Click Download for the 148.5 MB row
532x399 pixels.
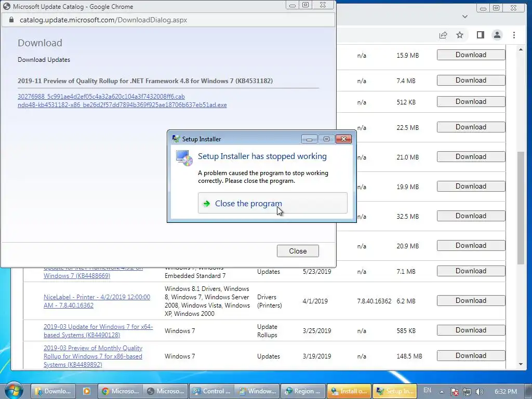coord(471,355)
